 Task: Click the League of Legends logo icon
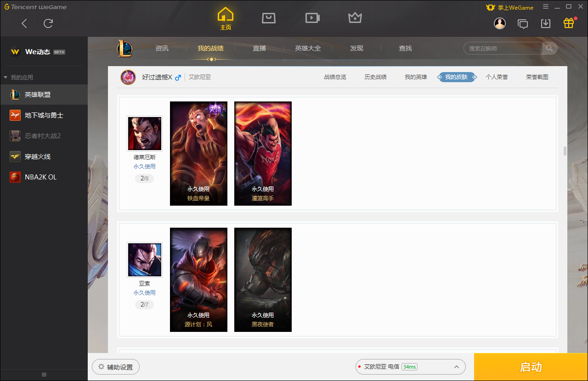pyautogui.click(x=124, y=48)
